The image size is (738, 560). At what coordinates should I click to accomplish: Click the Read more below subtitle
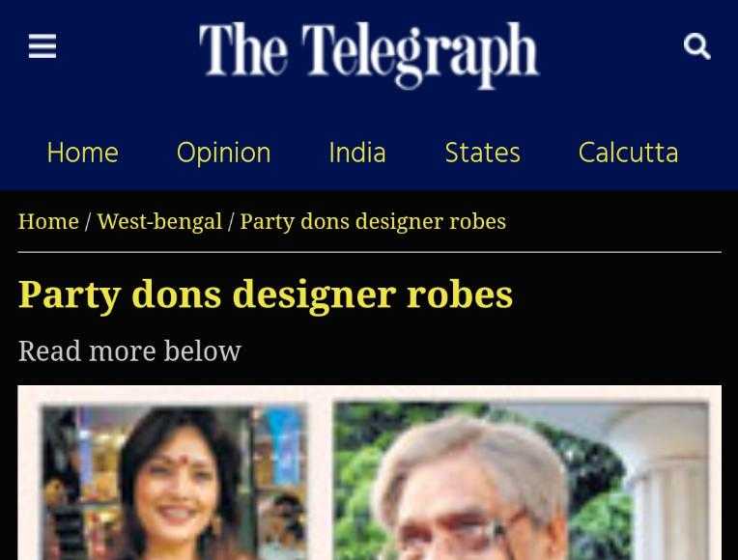pos(129,351)
